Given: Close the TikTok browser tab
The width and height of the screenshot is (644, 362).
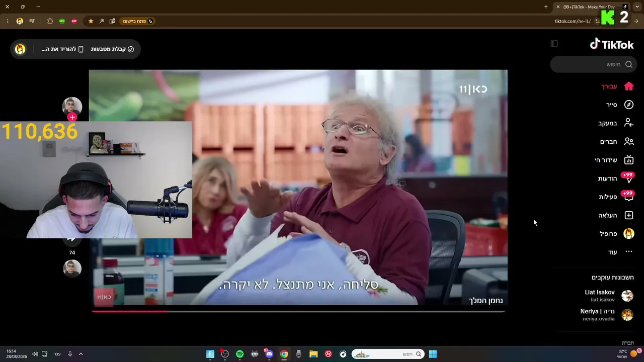Looking at the screenshot, I should [558, 7].
